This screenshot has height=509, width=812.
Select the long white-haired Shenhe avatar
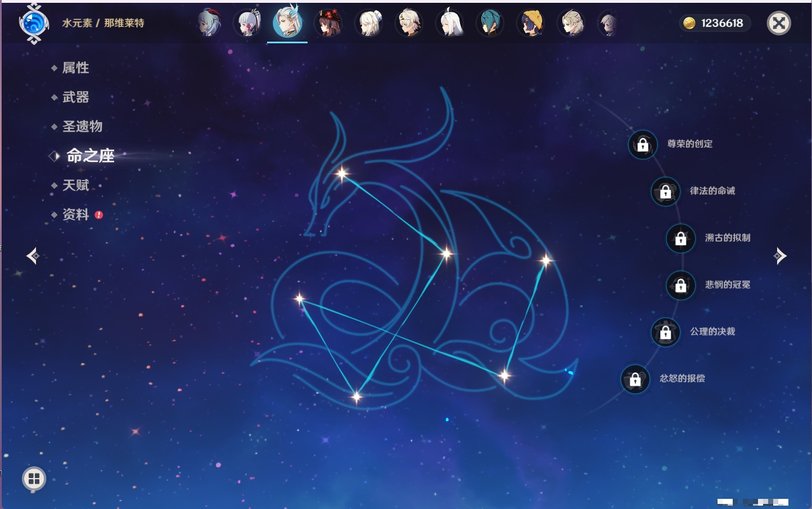point(450,23)
